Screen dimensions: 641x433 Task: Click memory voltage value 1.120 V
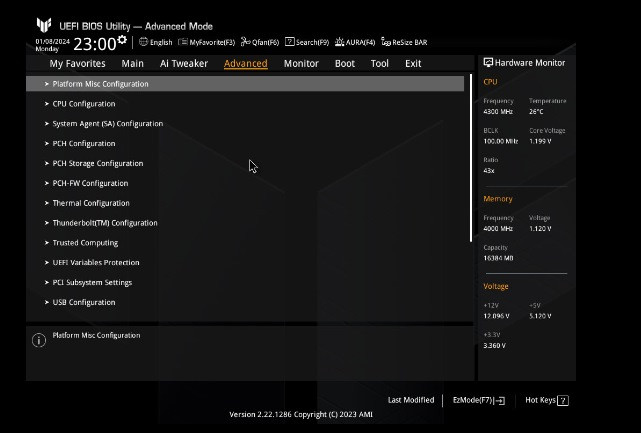tap(540, 229)
